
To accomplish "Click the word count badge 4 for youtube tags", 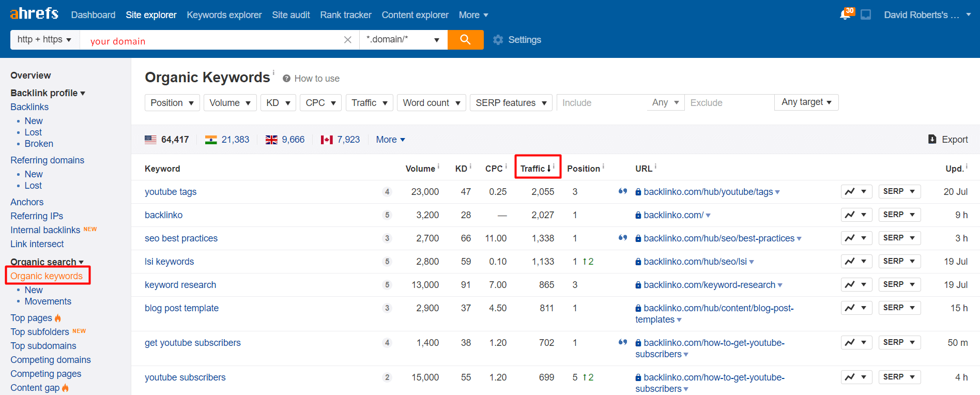I will click(x=387, y=192).
